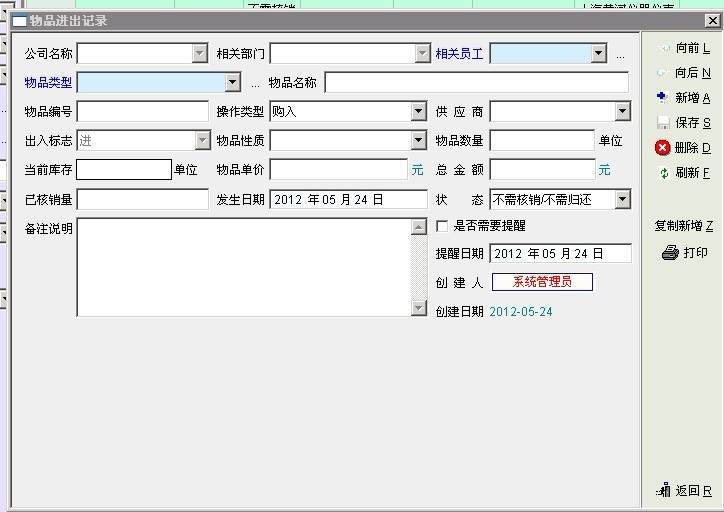The image size is (724, 512).
Task: Open the 公司名称 dropdown list
Action: click(199, 54)
